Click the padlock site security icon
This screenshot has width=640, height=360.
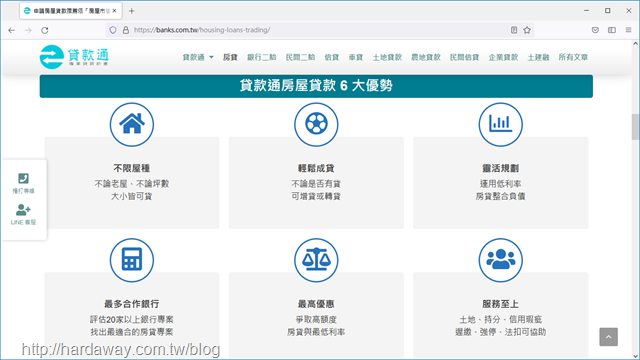point(126,30)
